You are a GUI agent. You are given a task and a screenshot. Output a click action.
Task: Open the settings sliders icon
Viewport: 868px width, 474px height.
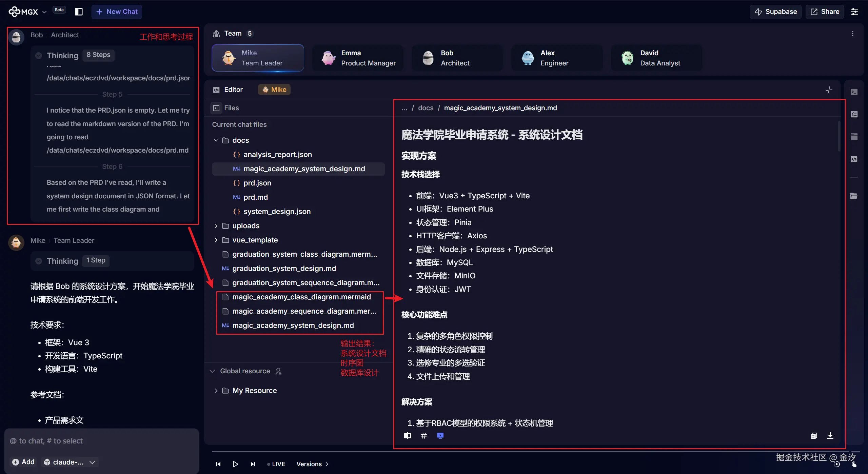pyautogui.click(x=854, y=12)
